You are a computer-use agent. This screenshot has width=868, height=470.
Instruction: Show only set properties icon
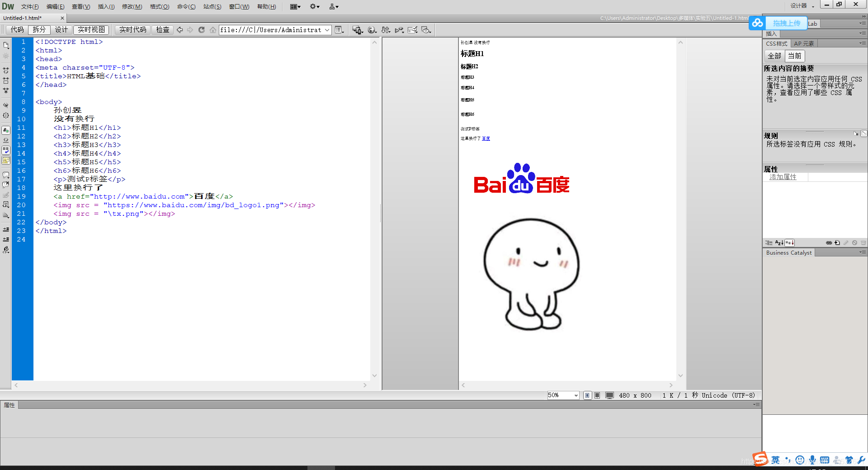point(789,243)
